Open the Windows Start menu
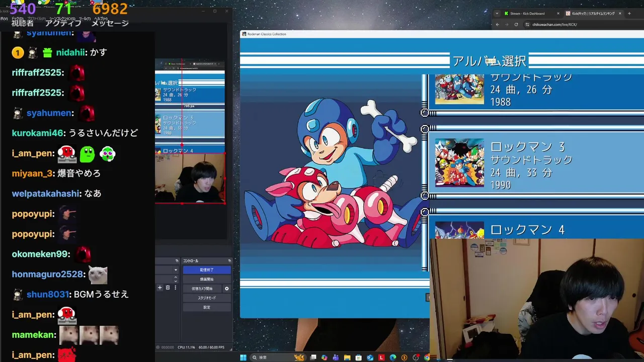Screen dimensions: 644x362 point(243,357)
